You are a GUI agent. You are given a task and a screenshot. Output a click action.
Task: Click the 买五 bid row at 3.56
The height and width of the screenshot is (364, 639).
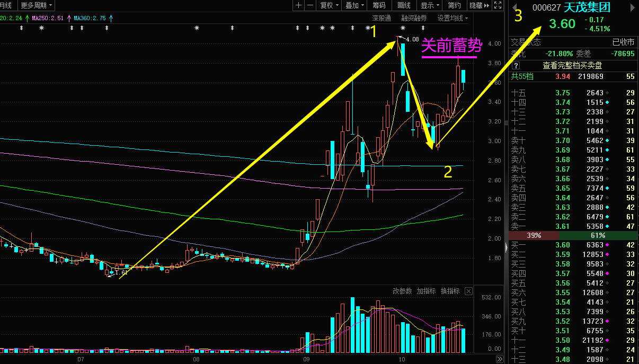[x=572, y=283]
